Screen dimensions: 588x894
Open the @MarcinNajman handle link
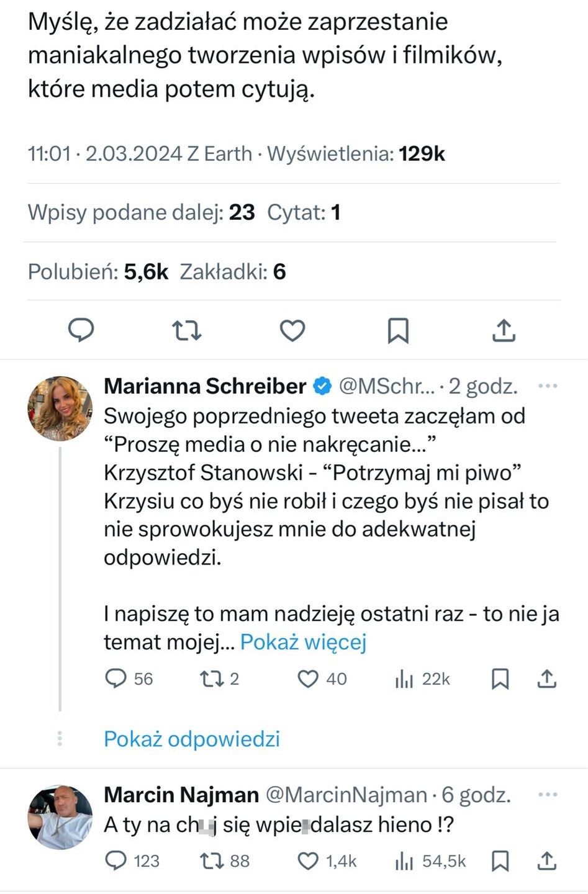(346, 795)
